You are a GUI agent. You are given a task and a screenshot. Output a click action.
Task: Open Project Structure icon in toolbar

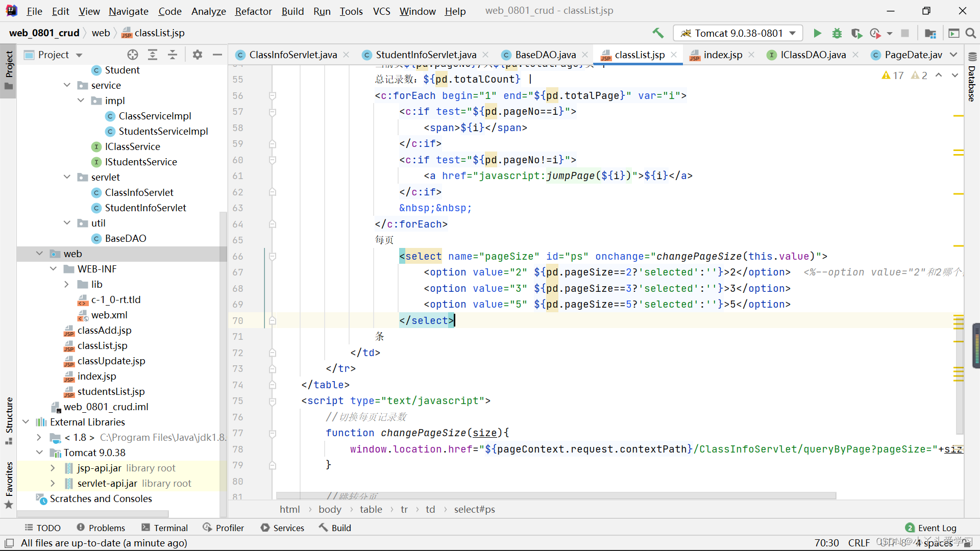click(930, 33)
